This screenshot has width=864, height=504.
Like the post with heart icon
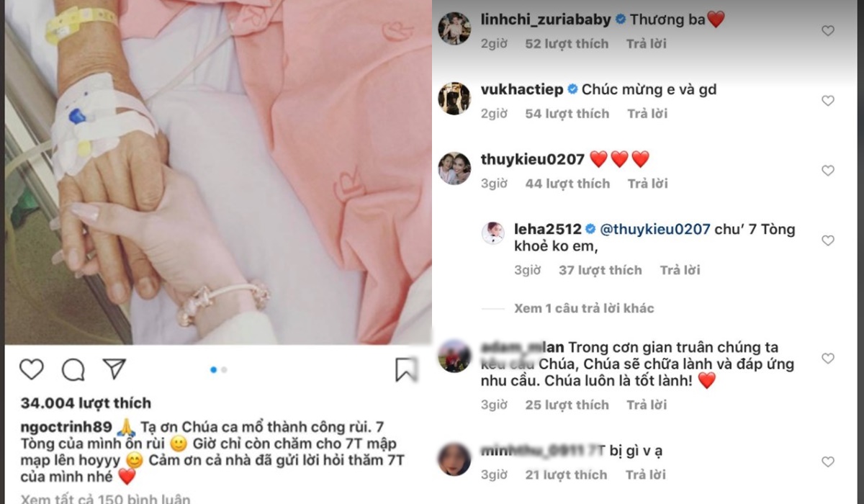click(x=32, y=370)
